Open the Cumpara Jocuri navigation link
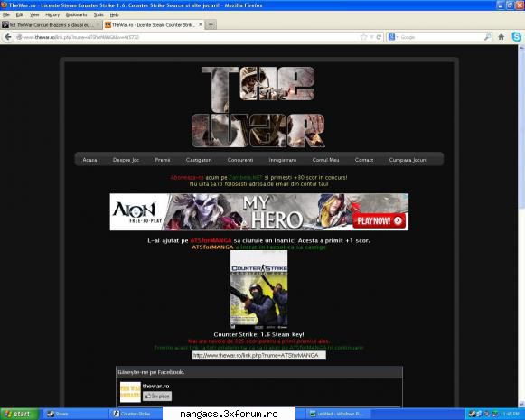 click(x=408, y=160)
